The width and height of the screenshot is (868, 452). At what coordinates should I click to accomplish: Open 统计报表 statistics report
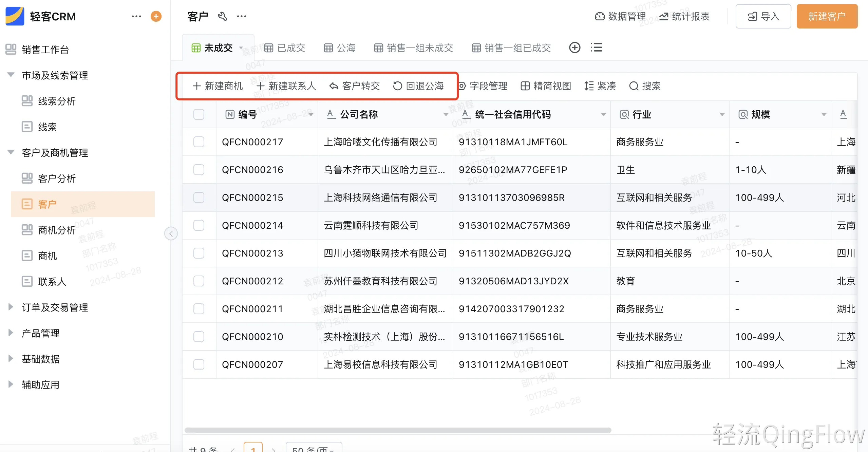(x=684, y=16)
